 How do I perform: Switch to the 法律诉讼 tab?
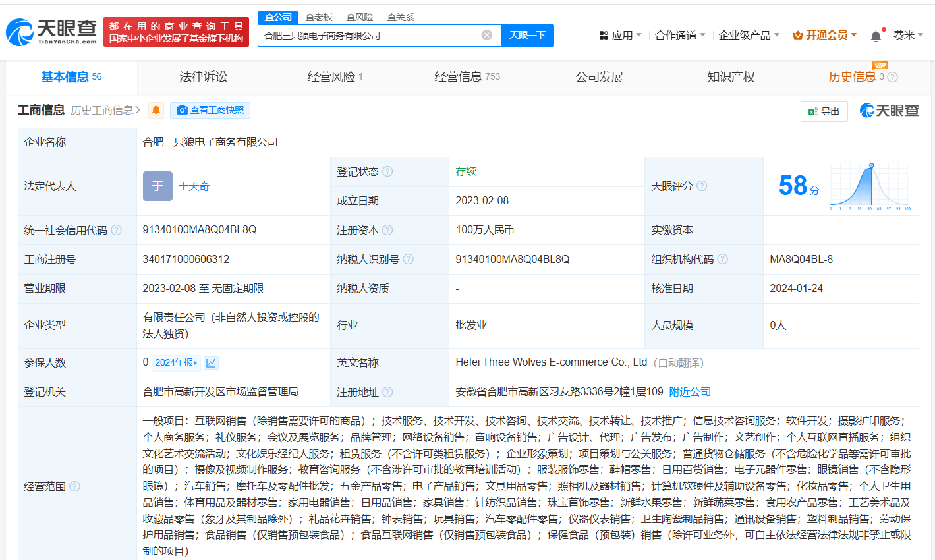tap(203, 77)
